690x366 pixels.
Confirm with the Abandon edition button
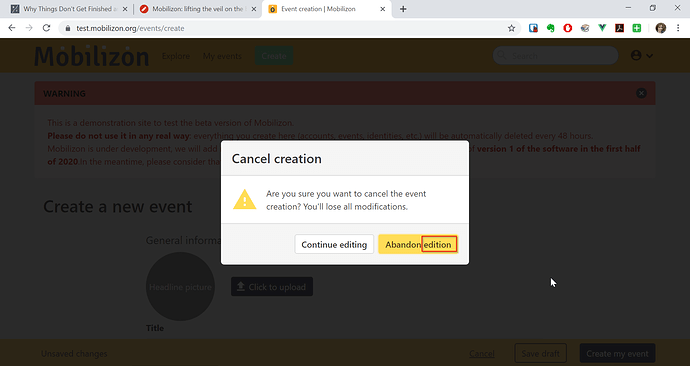[418, 244]
